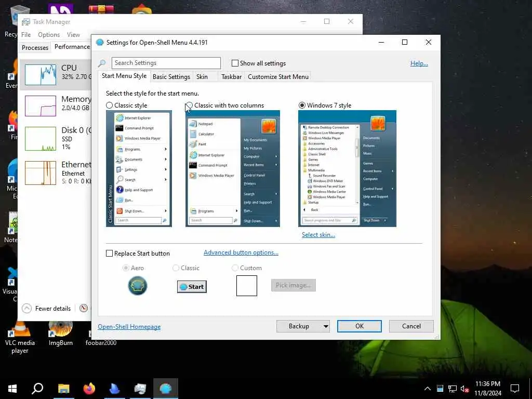
Task: Click the Backup button
Action: [x=299, y=326]
